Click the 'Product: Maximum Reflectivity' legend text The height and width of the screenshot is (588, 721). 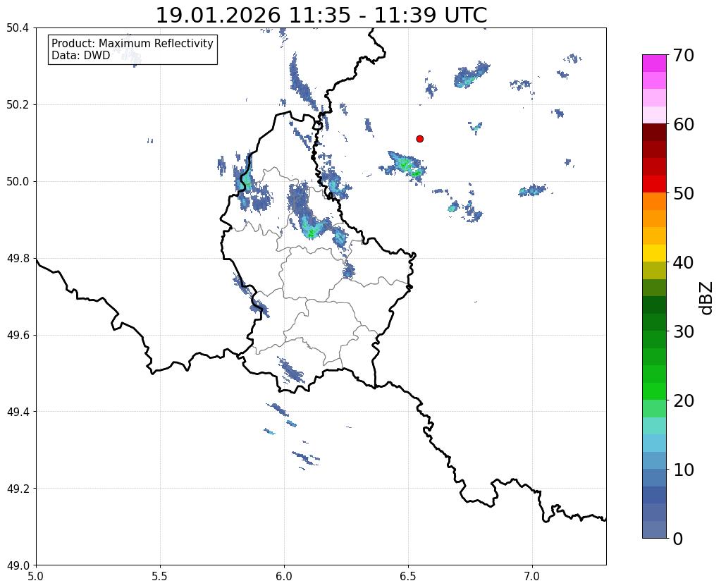point(133,43)
